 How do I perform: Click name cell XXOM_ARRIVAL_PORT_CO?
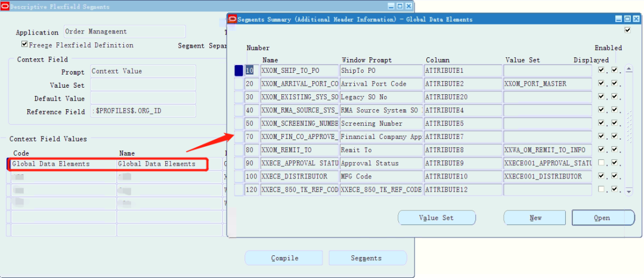(300, 84)
